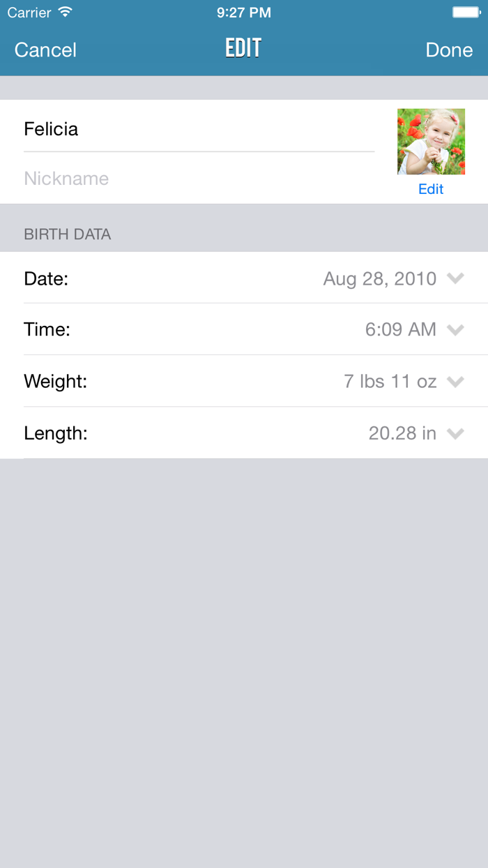Image resolution: width=488 pixels, height=868 pixels.
Task: Tap the EDIT title in navigation bar
Action: (x=243, y=49)
